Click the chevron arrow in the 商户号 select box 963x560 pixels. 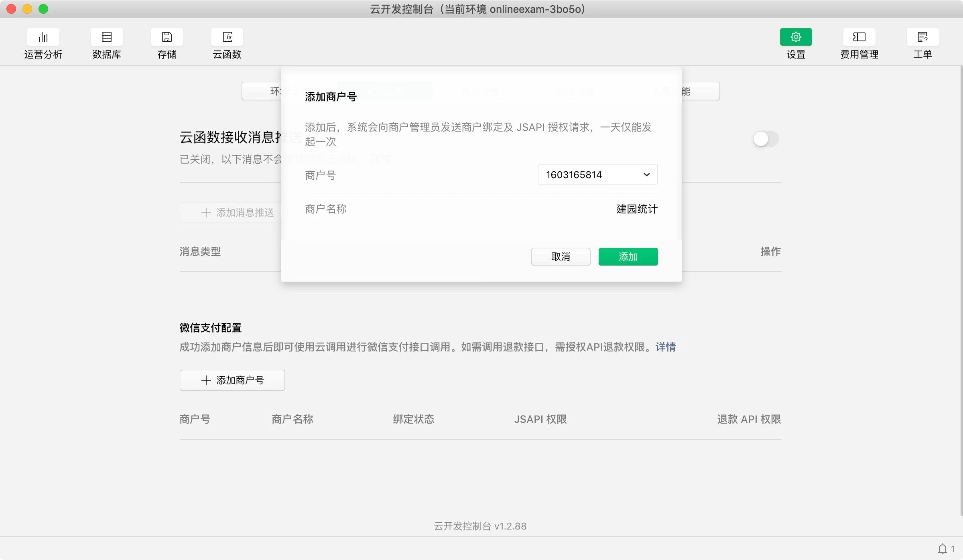pyautogui.click(x=646, y=175)
